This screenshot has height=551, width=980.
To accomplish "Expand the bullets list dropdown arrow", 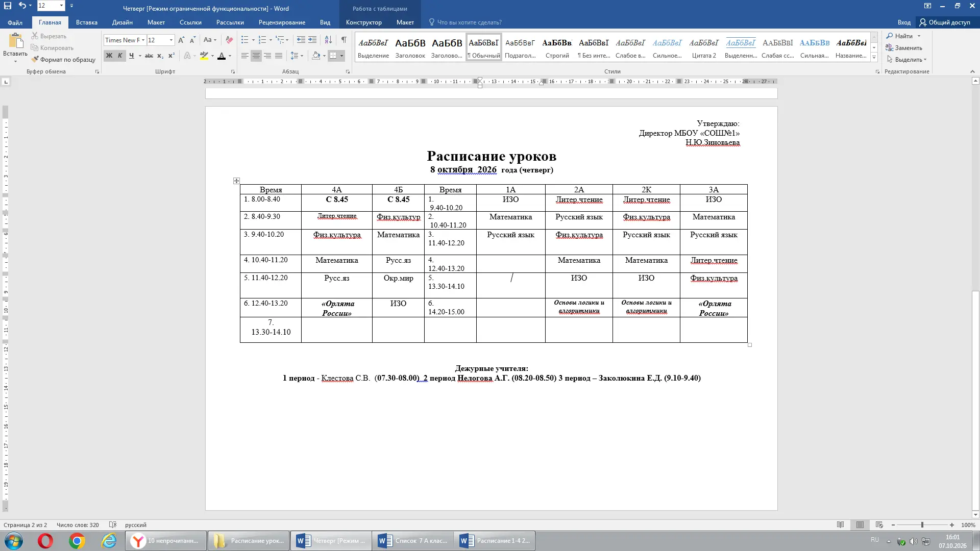I will click(x=253, y=40).
